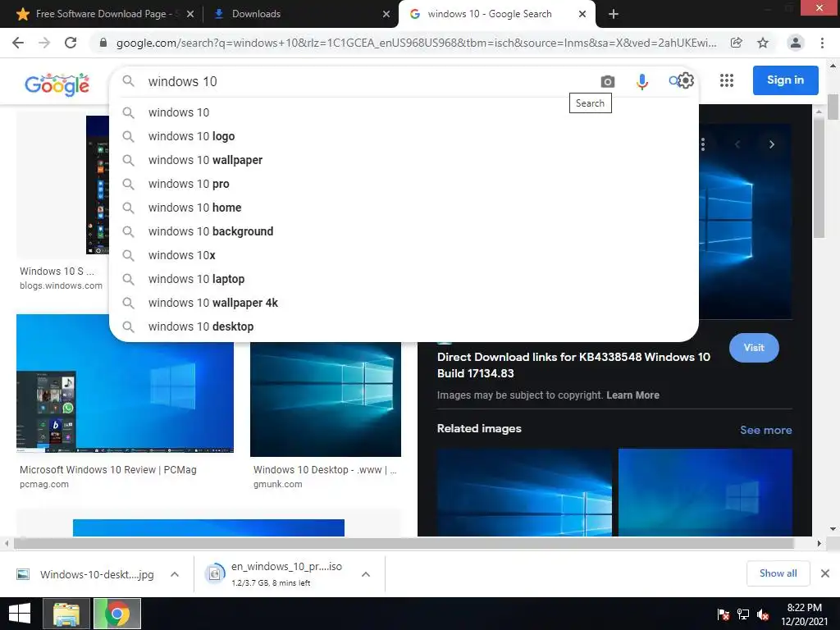Viewport: 840px width, 630px height.
Task: Reload the current page
Action: (x=71, y=43)
